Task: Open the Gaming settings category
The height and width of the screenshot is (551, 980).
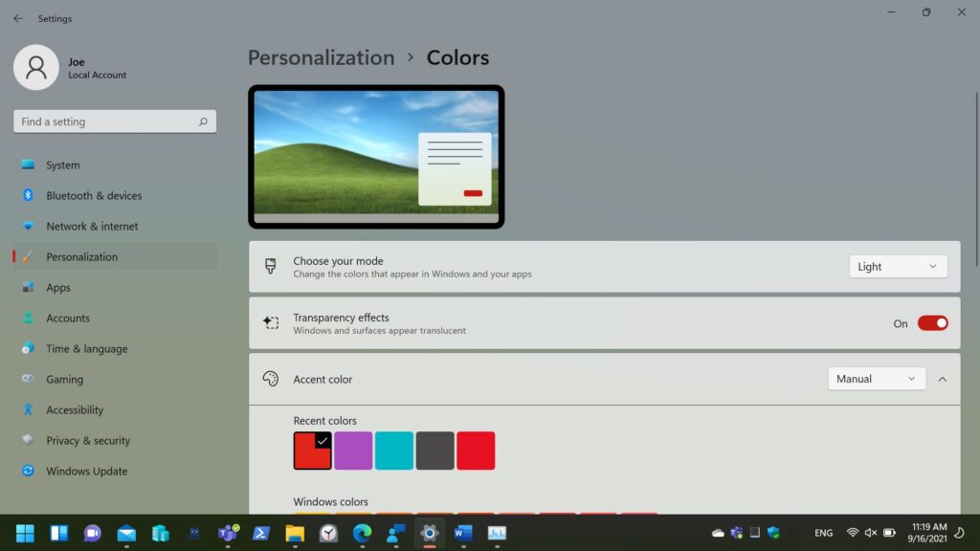Action: [64, 379]
